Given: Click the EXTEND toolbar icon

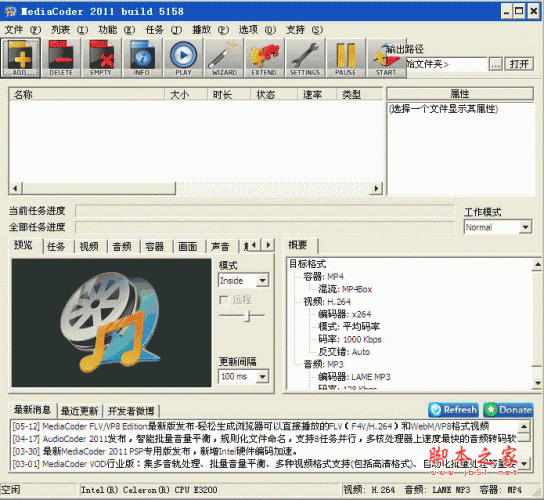Looking at the screenshot, I should click(264, 58).
